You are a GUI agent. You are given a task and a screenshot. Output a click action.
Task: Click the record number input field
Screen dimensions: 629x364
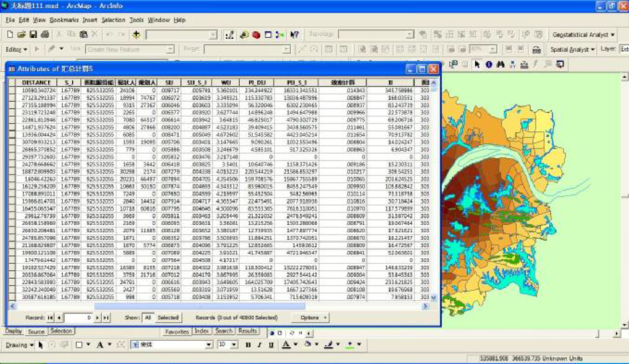[x=78, y=318]
